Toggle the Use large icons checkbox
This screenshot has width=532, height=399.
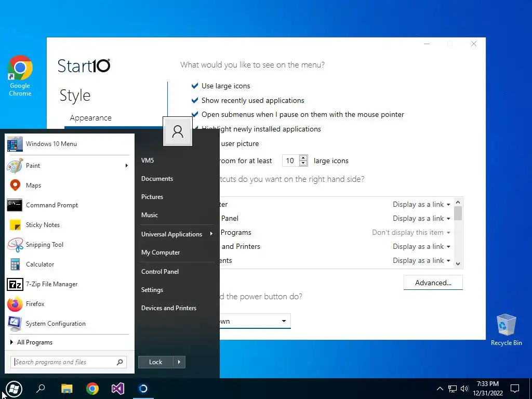tap(195, 86)
